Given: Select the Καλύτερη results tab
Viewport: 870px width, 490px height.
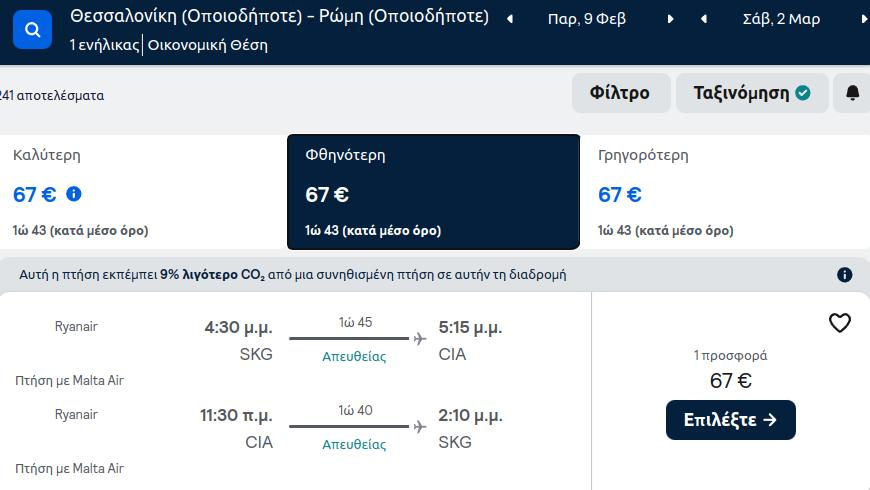Looking at the screenshot, I should pos(144,192).
